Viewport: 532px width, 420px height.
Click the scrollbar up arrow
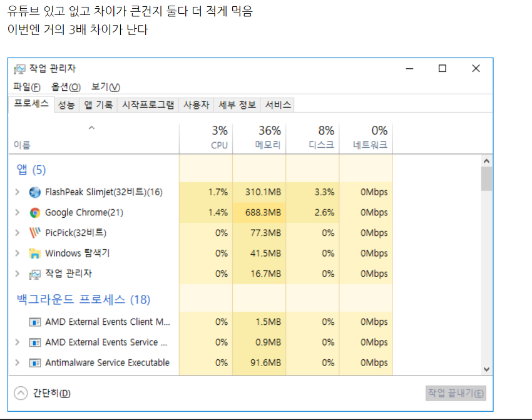pos(486,161)
